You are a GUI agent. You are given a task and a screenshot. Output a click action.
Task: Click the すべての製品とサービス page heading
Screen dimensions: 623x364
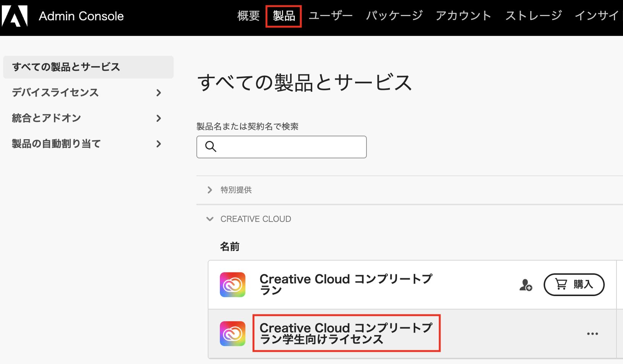(305, 82)
